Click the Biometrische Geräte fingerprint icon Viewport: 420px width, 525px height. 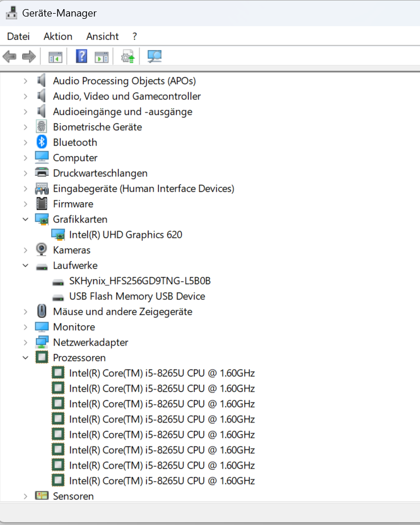[42, 127]
